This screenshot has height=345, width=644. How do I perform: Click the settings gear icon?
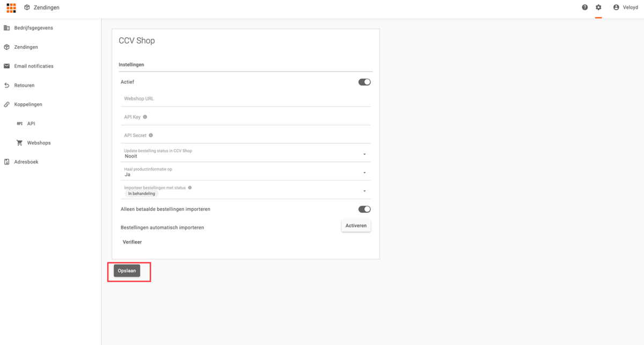[x=598, y=8]
